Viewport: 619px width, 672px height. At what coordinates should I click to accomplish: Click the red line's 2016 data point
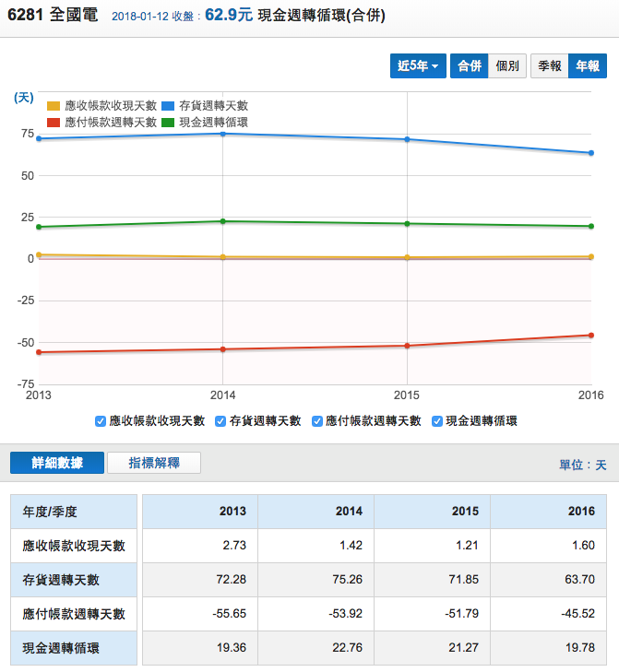pyautogui.click(x=590, y=336)
